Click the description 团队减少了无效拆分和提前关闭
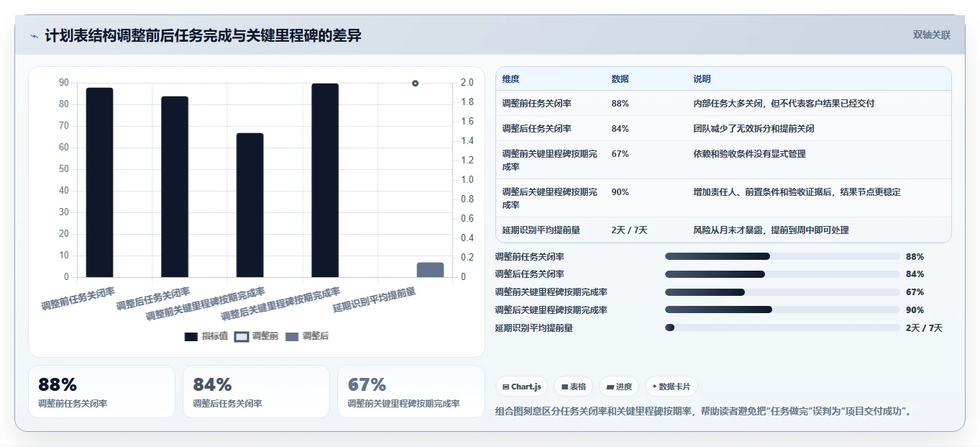The height and width of the screenshot is (447, 980). tap(754, 129)
